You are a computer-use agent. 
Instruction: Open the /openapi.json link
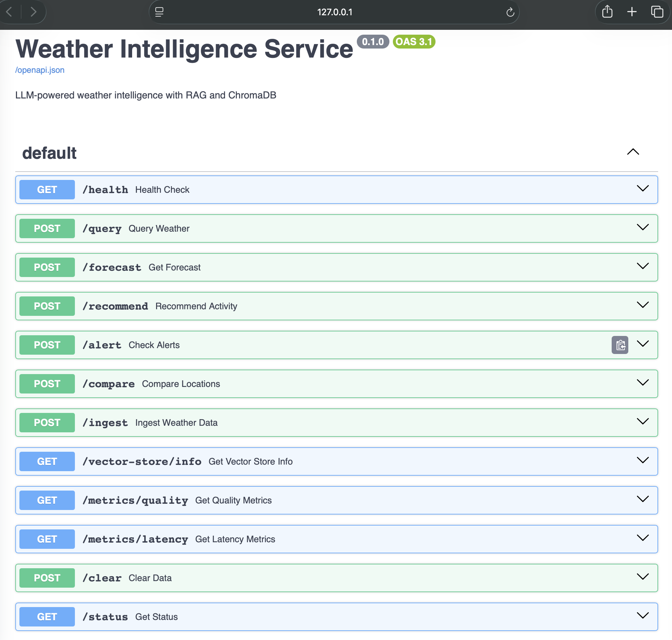tap(40, 70)
